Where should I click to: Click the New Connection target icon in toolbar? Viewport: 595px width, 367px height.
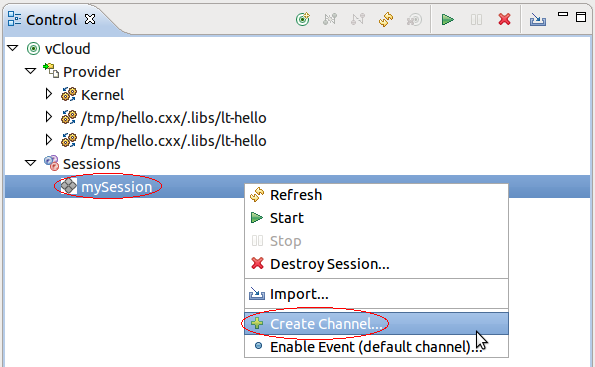[302, 19]
